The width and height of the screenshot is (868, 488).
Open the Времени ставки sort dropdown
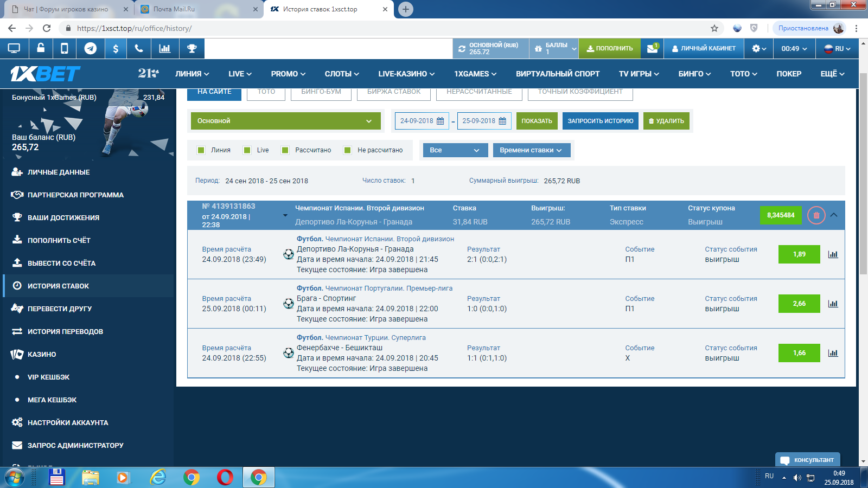[532, 150]
